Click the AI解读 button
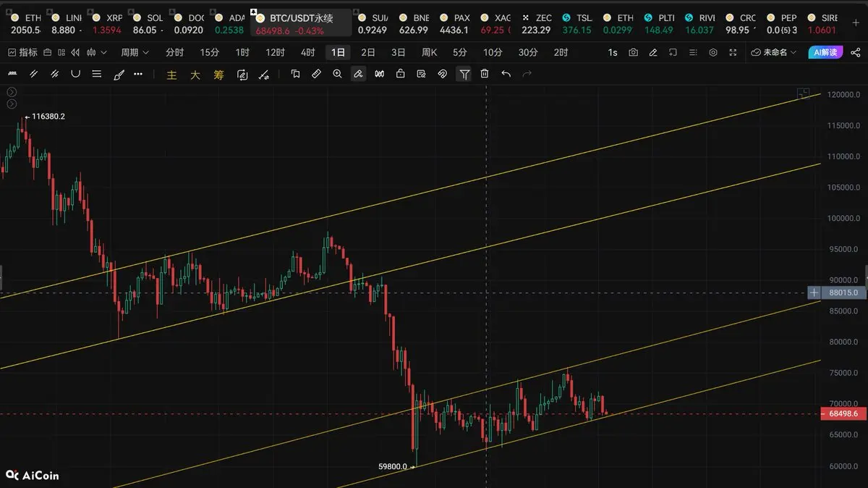The image size is (868, 488). (825, 52)
